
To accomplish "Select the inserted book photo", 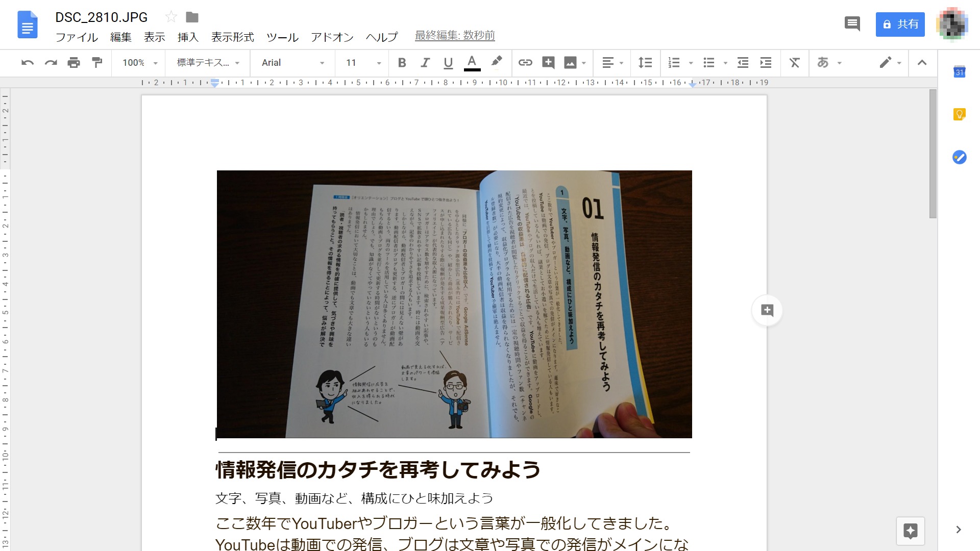I will (454, 304).
